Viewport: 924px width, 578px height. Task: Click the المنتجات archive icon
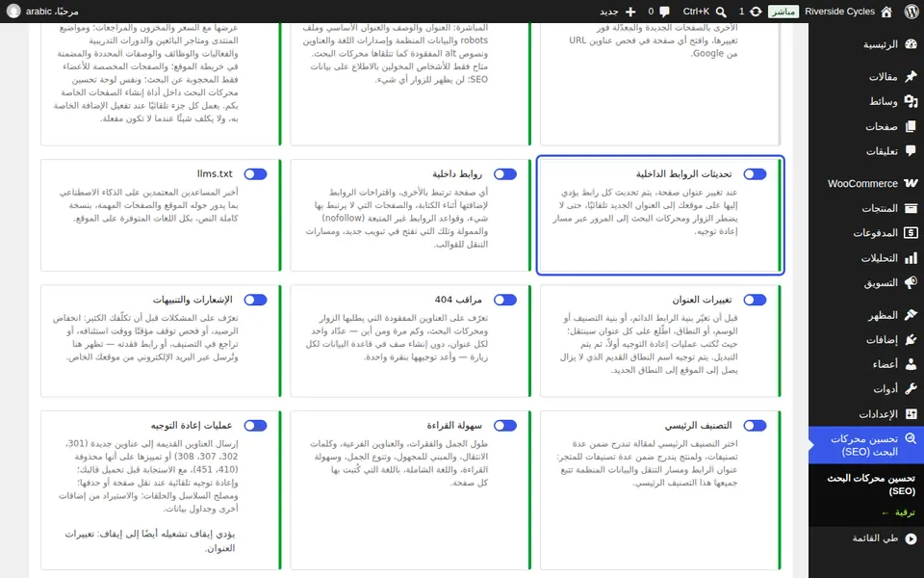(911, 208)
